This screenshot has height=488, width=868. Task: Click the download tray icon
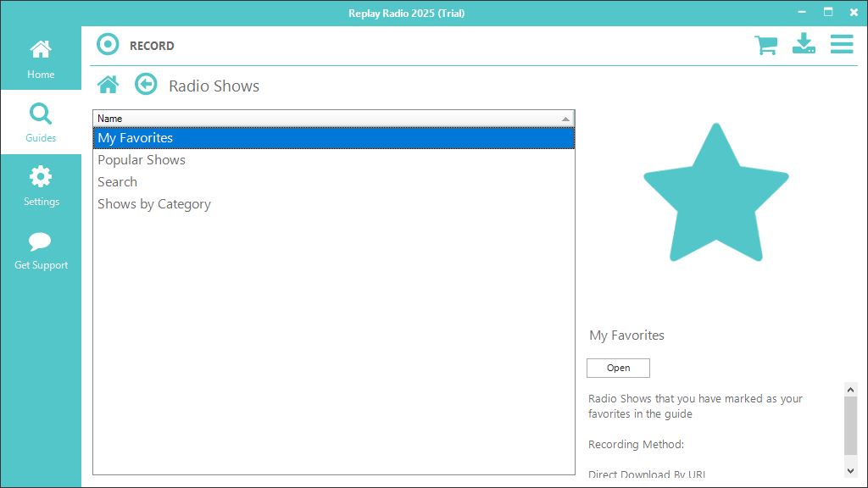point(804,44)
